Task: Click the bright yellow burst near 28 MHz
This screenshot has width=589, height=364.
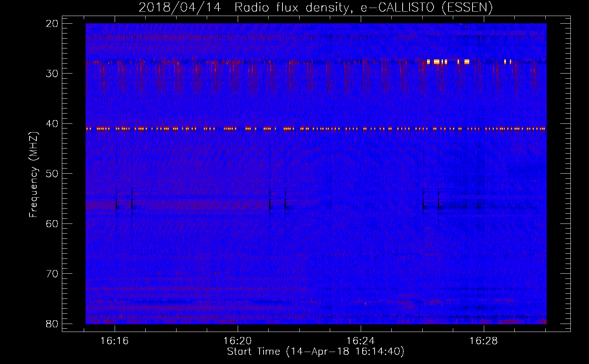Action: pos(448,62)
